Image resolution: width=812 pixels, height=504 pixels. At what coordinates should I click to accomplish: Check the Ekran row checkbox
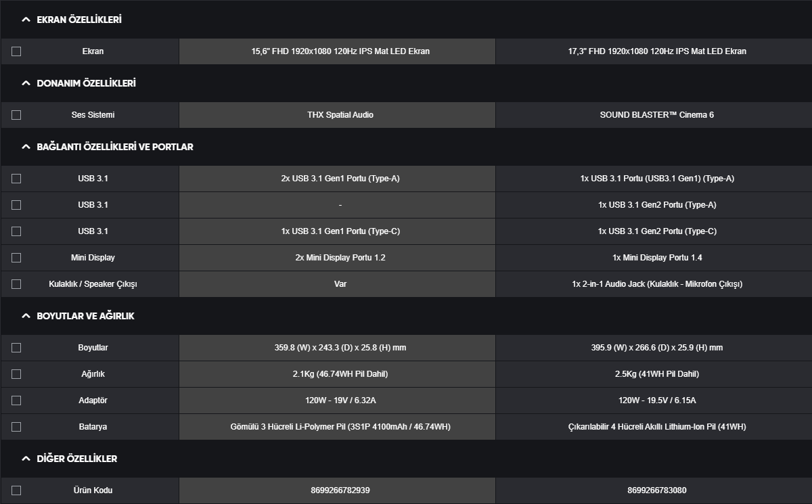tap(16, 51)
